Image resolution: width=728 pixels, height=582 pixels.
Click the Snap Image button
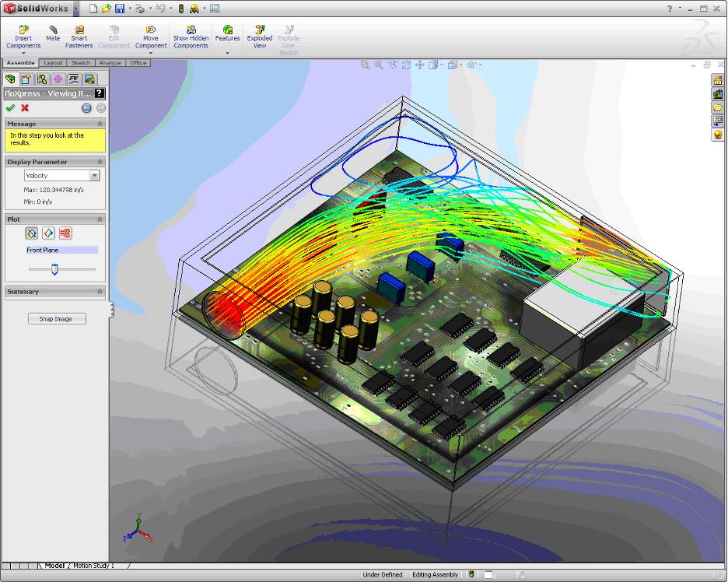click(x=57, y=319)
